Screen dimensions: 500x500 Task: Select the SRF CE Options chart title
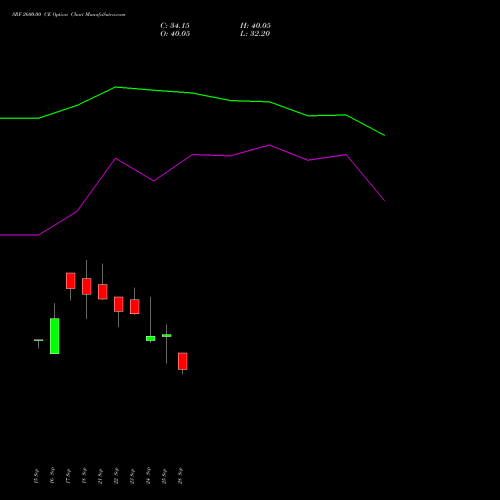click(69, 15)
